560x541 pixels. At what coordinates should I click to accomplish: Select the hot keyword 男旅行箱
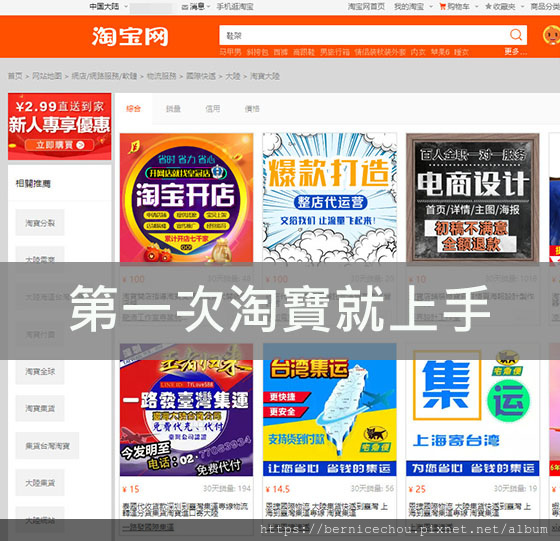[x=335, y=52]
